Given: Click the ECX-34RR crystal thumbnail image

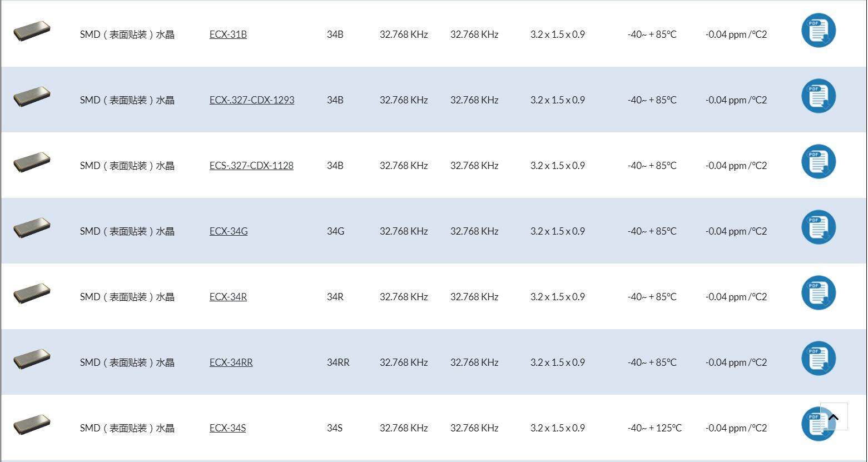Looking at the screenshot, I should [32, 359].
